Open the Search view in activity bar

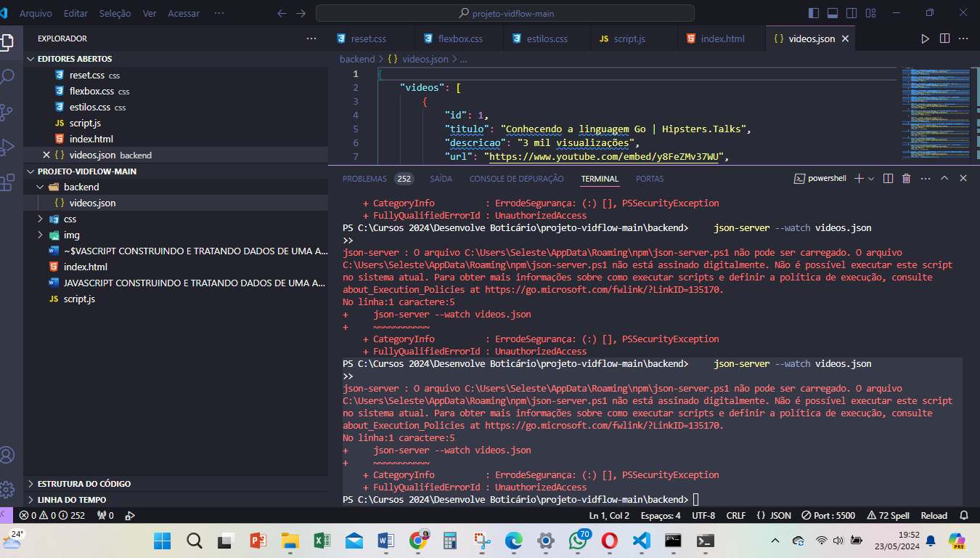(x=7, y=76)
